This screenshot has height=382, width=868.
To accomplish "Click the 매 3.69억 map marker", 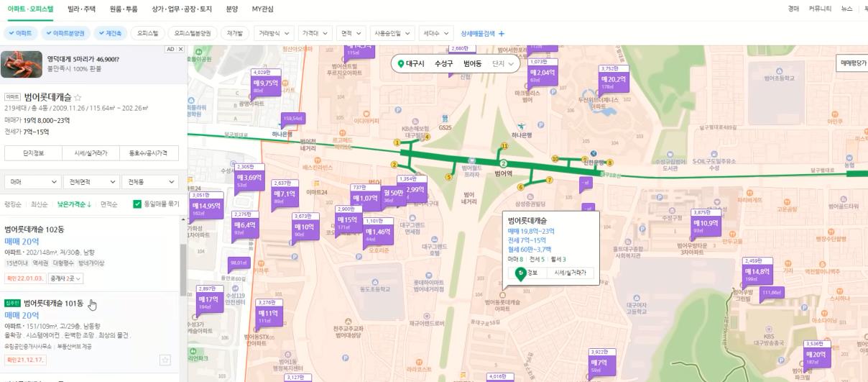I will [249, 178].
